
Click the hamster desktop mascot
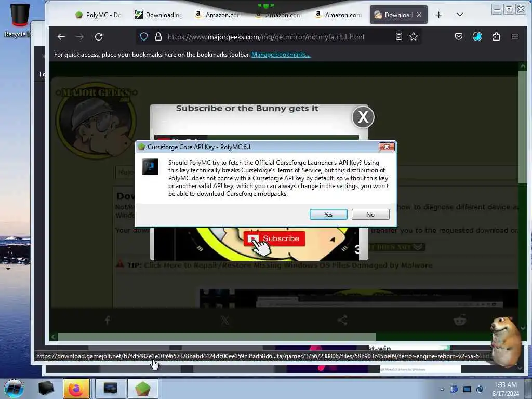506,342
